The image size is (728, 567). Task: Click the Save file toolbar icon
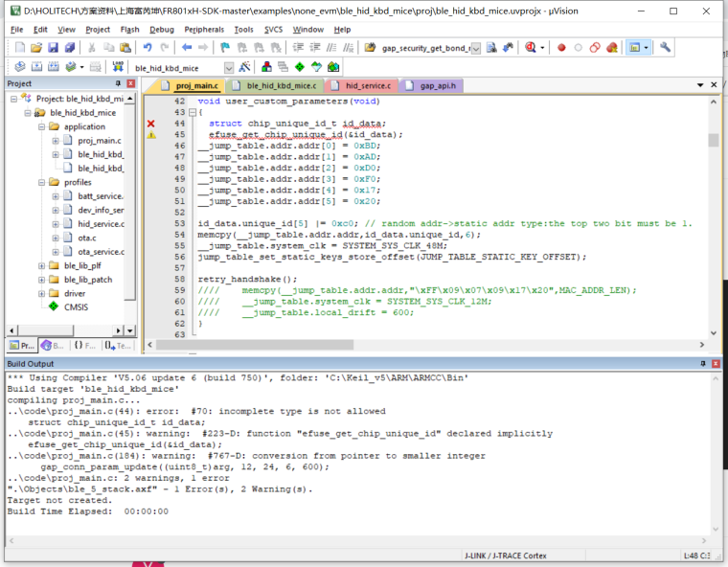pos(53,47)
